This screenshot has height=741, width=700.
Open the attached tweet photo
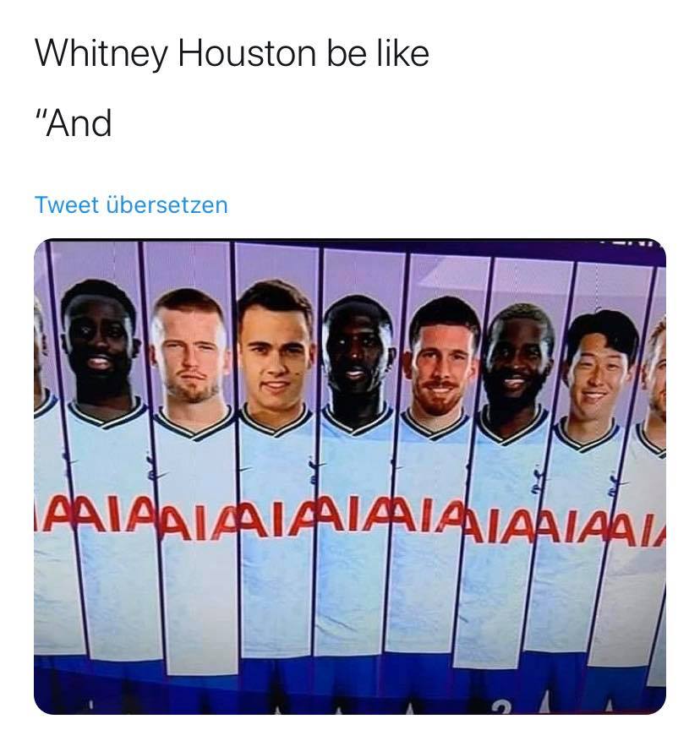click(350, 477)
